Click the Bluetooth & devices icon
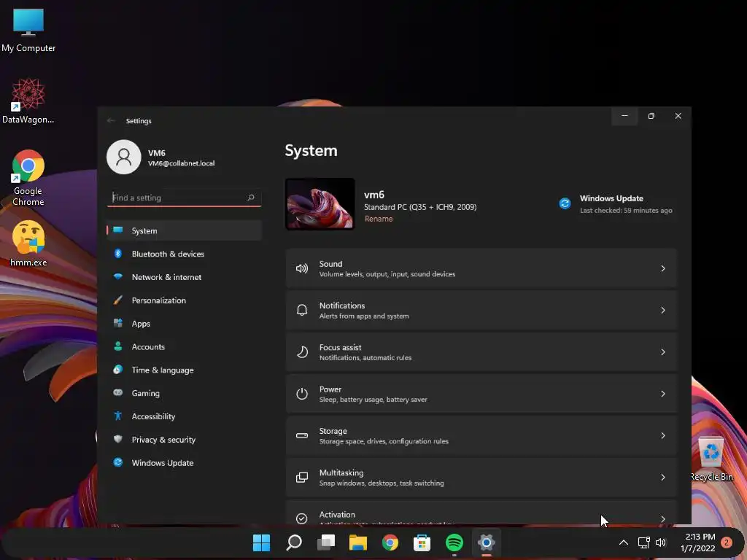Screen dimensions: 747x560 pyautogui.click(x=117, y=254)
